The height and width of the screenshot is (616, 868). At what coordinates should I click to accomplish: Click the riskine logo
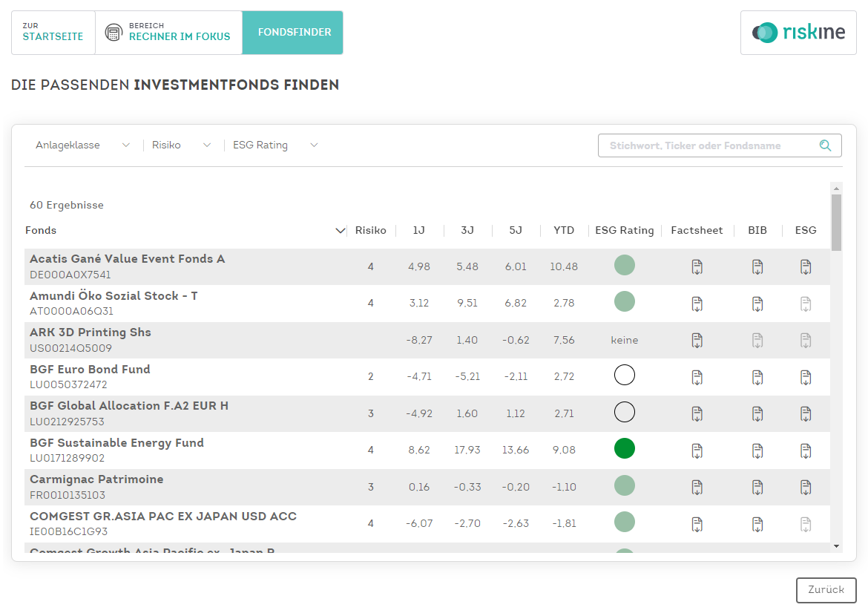coord(798,33)
